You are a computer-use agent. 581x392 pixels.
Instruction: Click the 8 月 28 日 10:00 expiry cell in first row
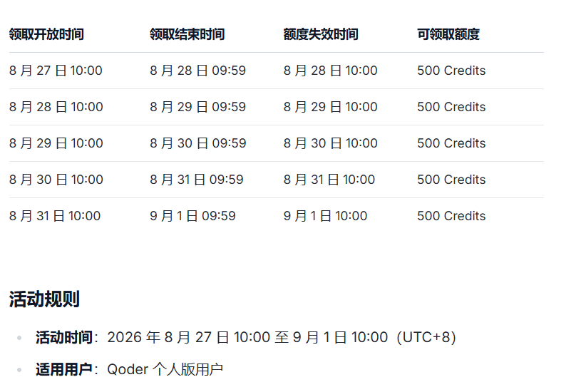331,71
